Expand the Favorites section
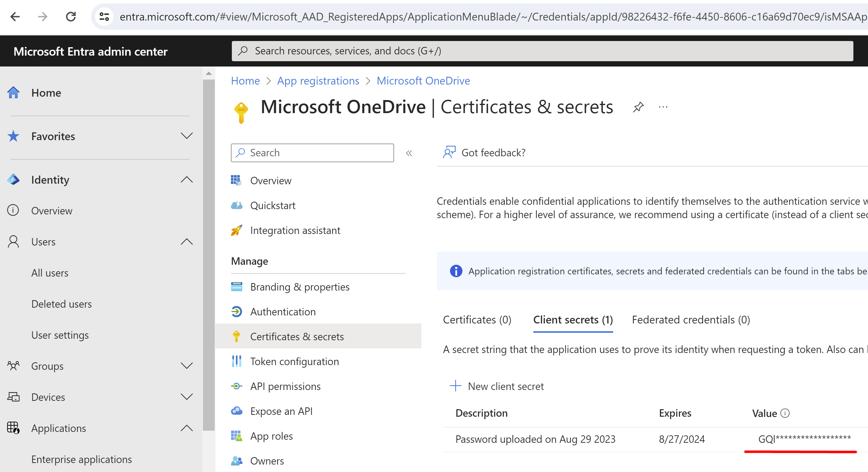The height and width of the screenshot is (472, 868). pos(186,136)
